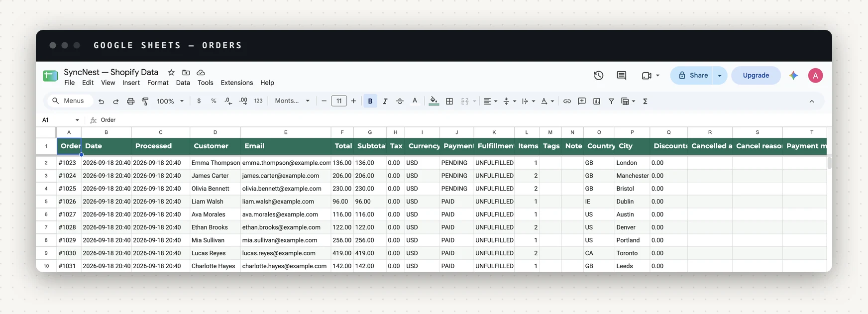Format as percent
Image resolution: width=868 pixels, height=314 pixels.
click(x=214, y=101)
